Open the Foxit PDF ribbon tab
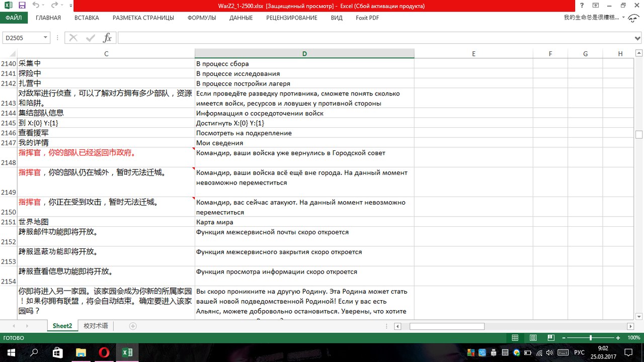The image size is (644, 362). (x=367, y=18)
